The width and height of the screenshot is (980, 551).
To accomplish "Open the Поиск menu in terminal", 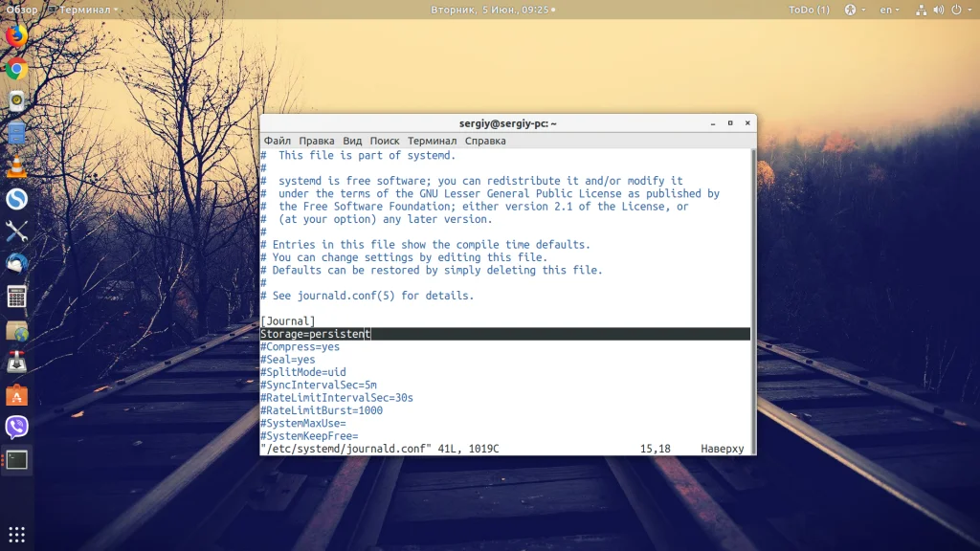I will click(385, 141).
